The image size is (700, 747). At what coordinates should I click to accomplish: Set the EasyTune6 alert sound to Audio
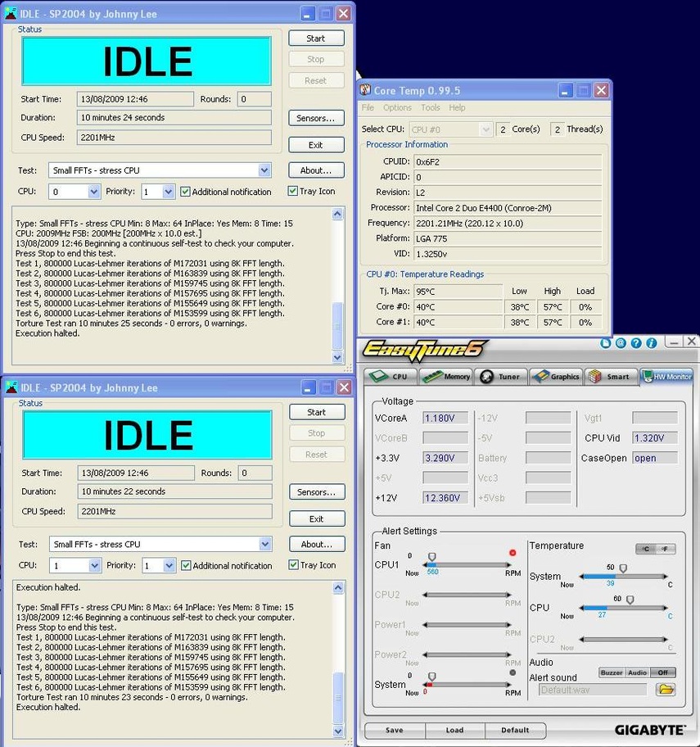click(x=637, y=672)
